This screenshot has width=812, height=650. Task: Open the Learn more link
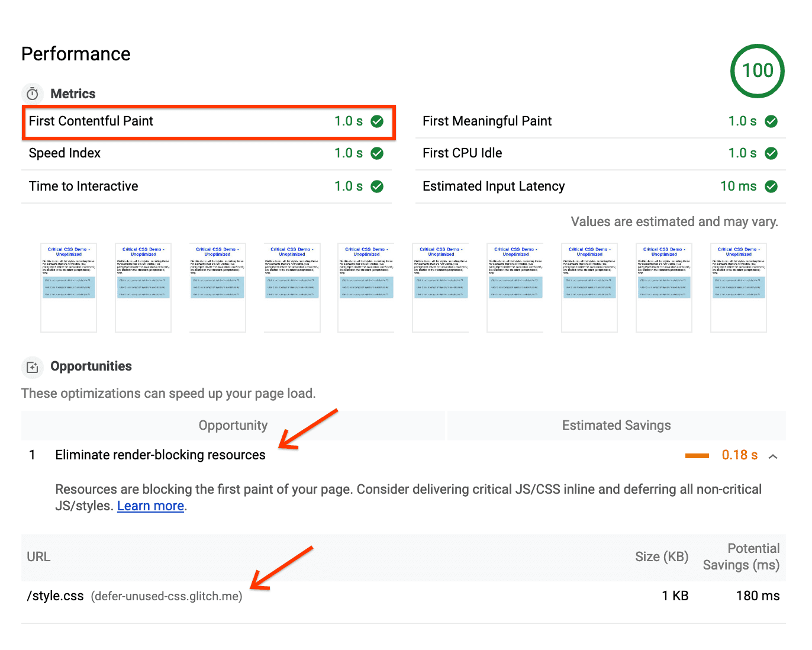150,506
